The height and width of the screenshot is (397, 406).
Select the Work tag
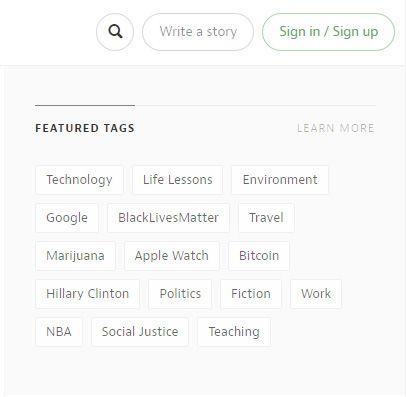[x=316, y=294]
